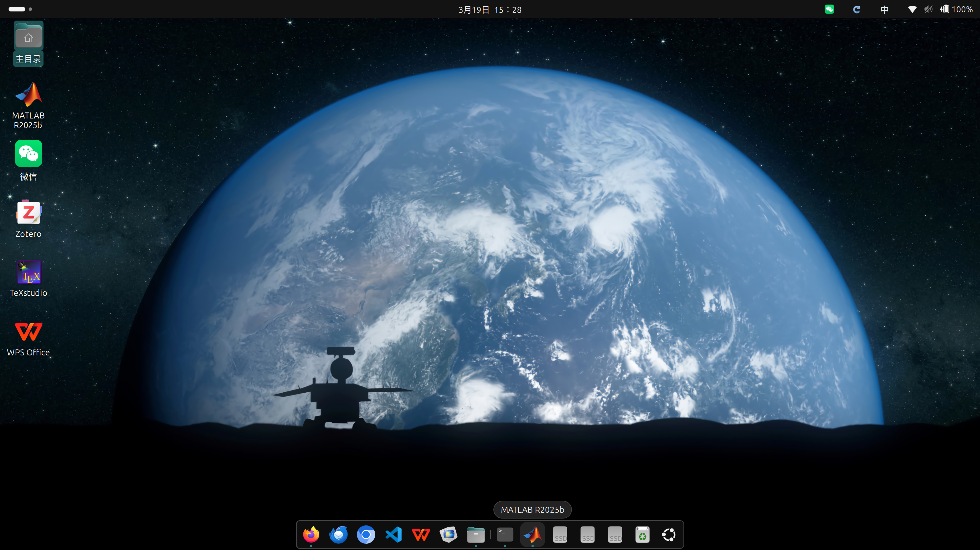
Task: Select the MATLAB R2025b desktop shortcut
Action: coord(28,106)
